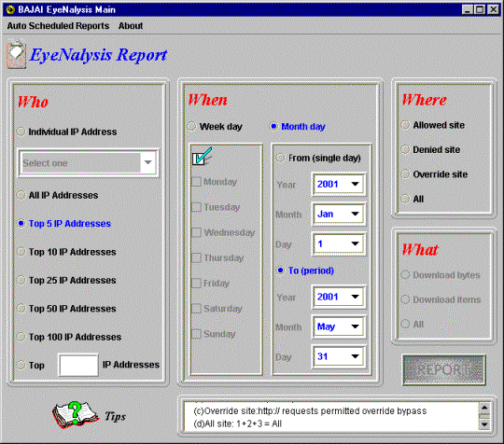Open the Select one IP dropdown

click(88, 163)
